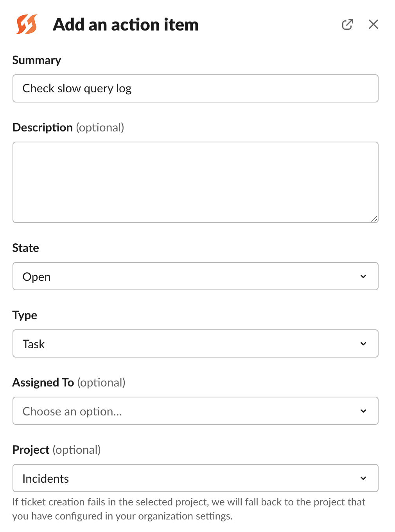Click the Description textarea resize handle
Screen dimensions: 395x532
pos(374,219)
